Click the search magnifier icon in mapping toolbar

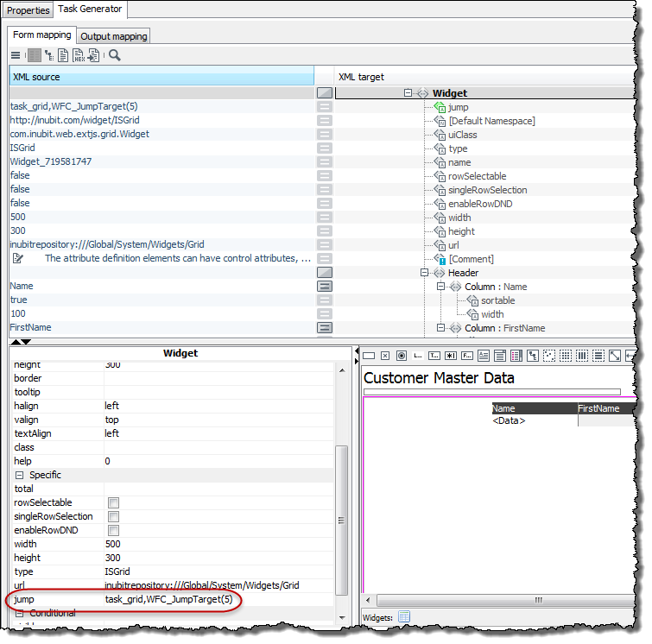(x=115, y=55)
